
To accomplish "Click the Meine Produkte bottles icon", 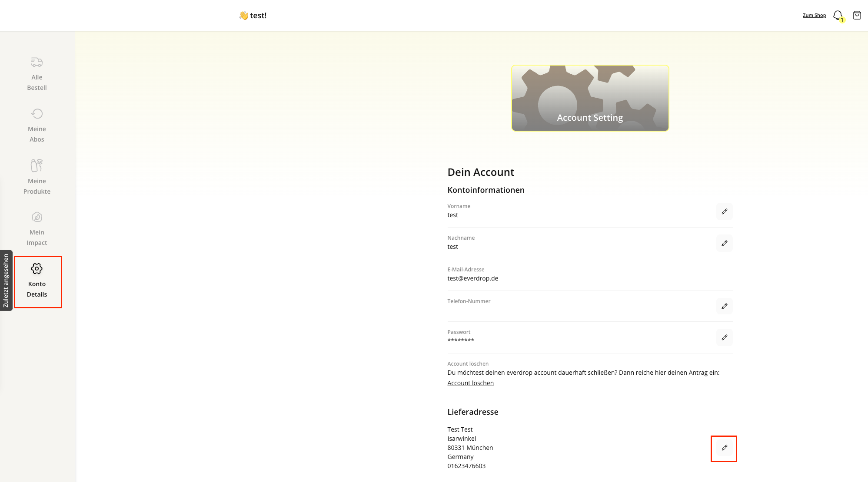I will (37, 165).
